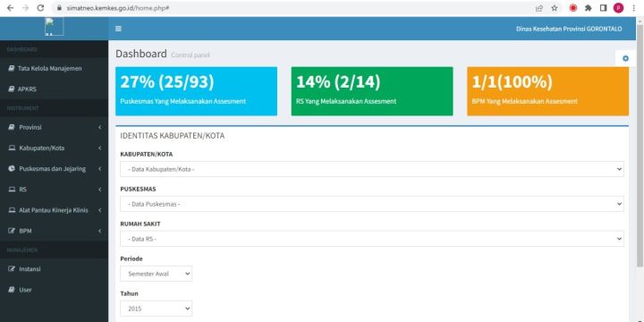Click the red recording extension icon
Image resolution: width=644 pixels, height=322 pixels.
[x=573, y=8]
